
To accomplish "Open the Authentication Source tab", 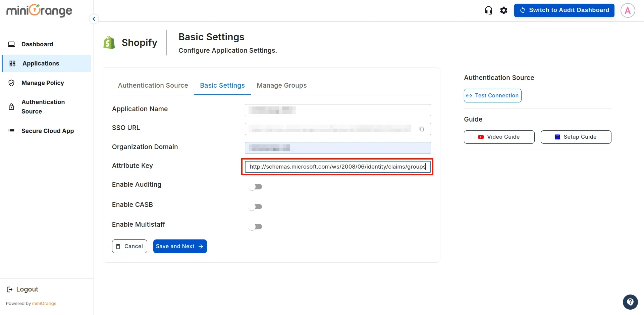I will coord(153,86).
